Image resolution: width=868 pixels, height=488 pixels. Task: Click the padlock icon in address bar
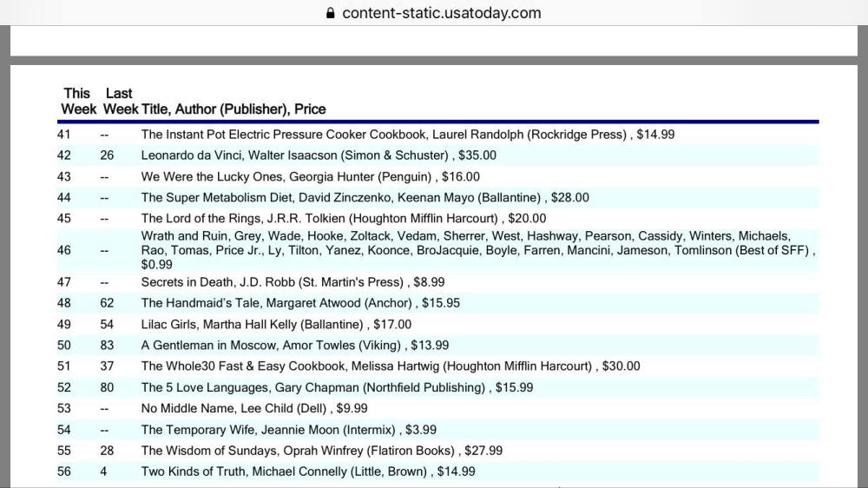tap(330, 13)
